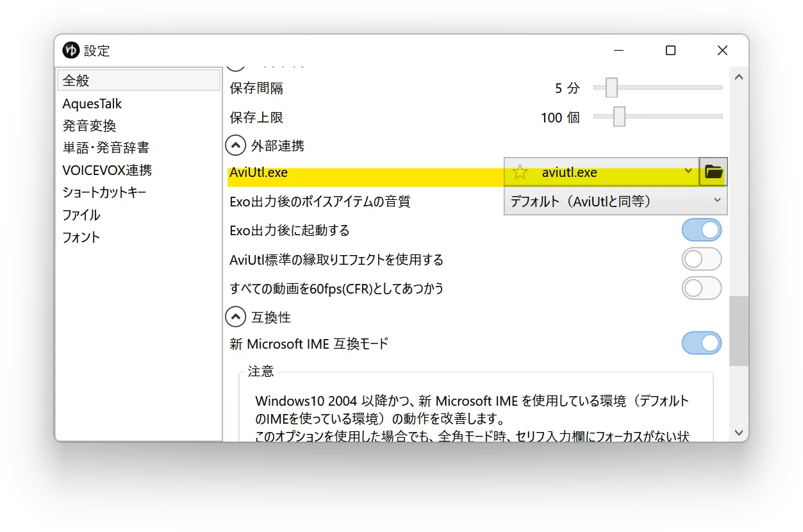The width and height of the screenshot is (803, 532).
Task: Adjust the 保存間隔 slider
Action: [611, 87]
